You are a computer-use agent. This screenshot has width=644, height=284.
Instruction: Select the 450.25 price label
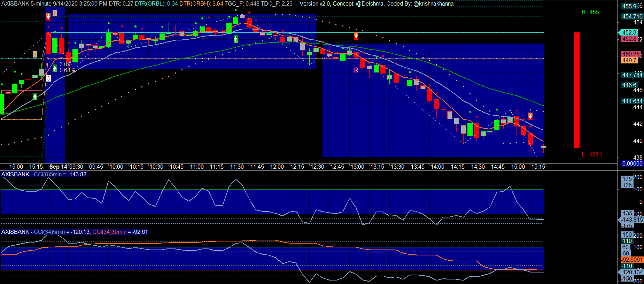[630, 54]
